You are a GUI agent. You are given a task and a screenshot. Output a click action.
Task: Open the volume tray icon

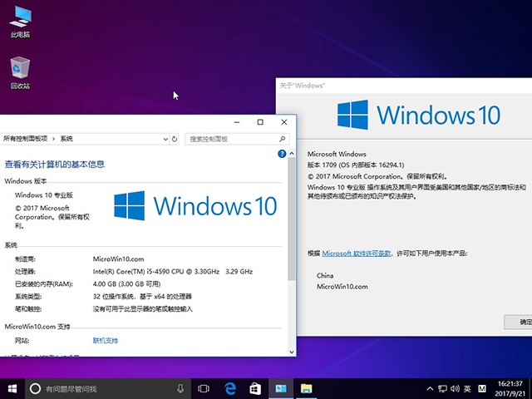[x=455, y=388]
